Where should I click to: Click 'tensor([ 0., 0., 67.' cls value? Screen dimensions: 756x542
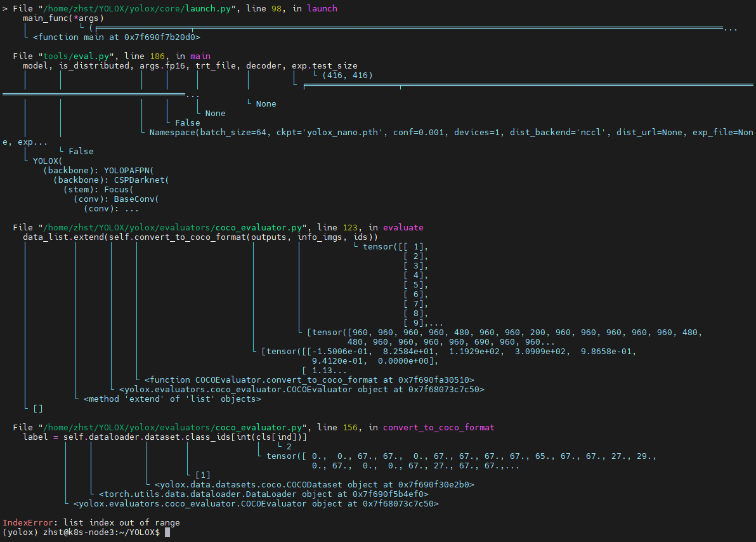point(461,456)
